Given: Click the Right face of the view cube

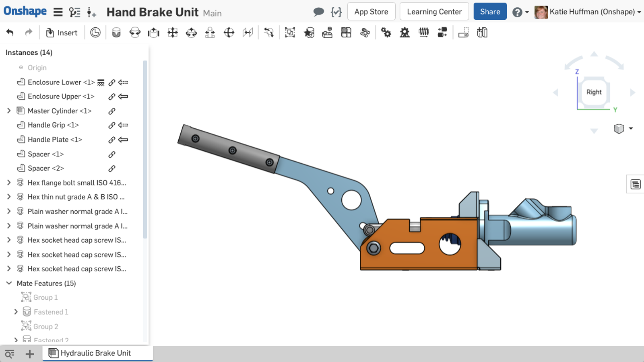Looking at the screenshot, I should (594, 92).
